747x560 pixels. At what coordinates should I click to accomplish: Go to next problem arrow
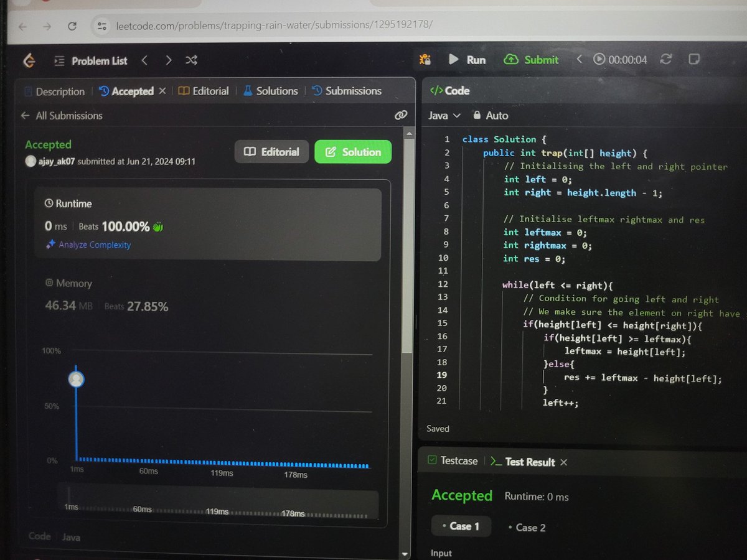(x=169, y=60)
